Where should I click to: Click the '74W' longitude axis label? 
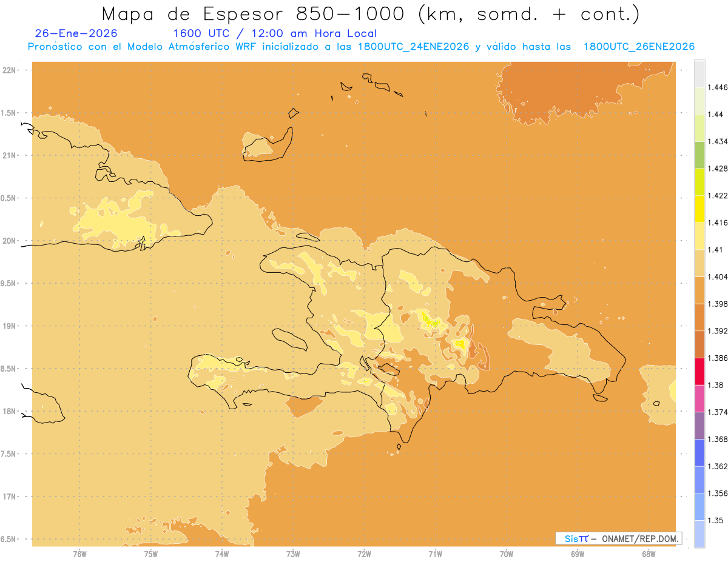(x=222, y=554)
